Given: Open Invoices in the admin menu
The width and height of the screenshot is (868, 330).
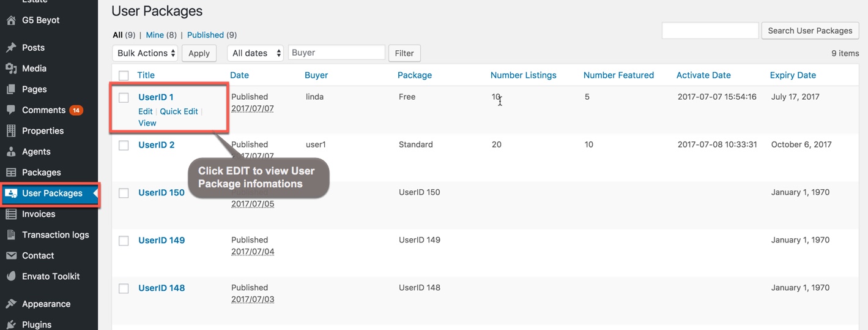Looking at the screenshot, I should tap(39, 214).
